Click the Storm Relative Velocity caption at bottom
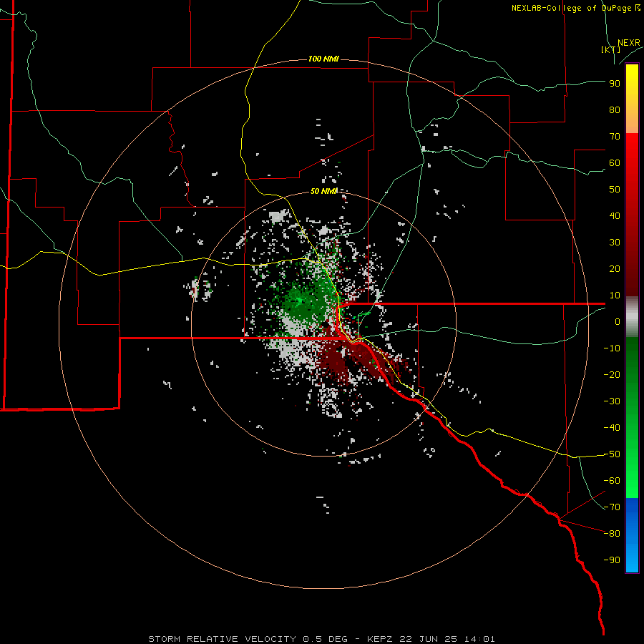The image size is (644, 644). coord(321,639)
